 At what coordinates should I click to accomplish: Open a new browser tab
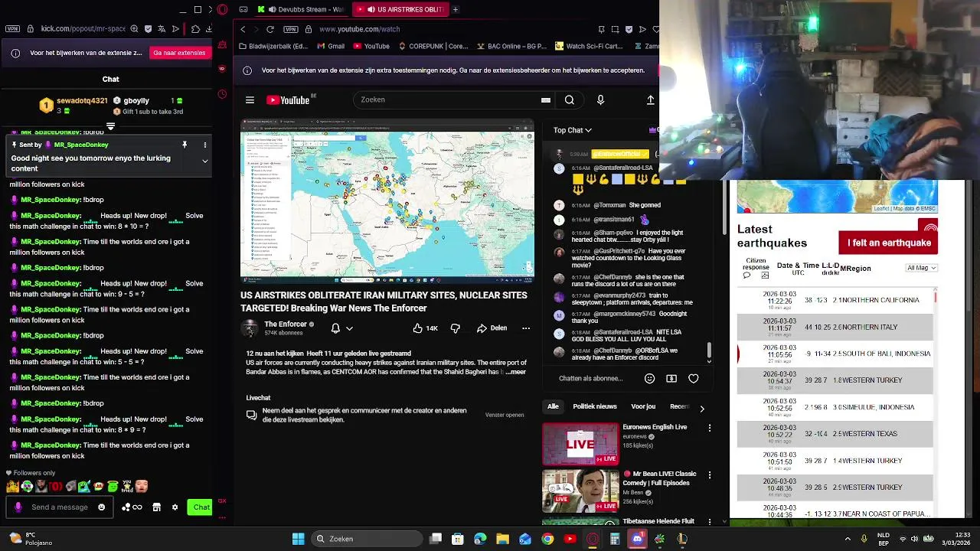click(456, 9)
